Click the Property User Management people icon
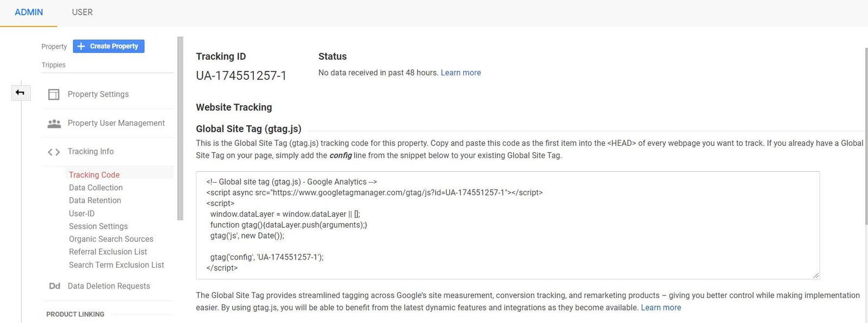Image resolution: width=868 pixels, height=323 pixels. [54, 124]
